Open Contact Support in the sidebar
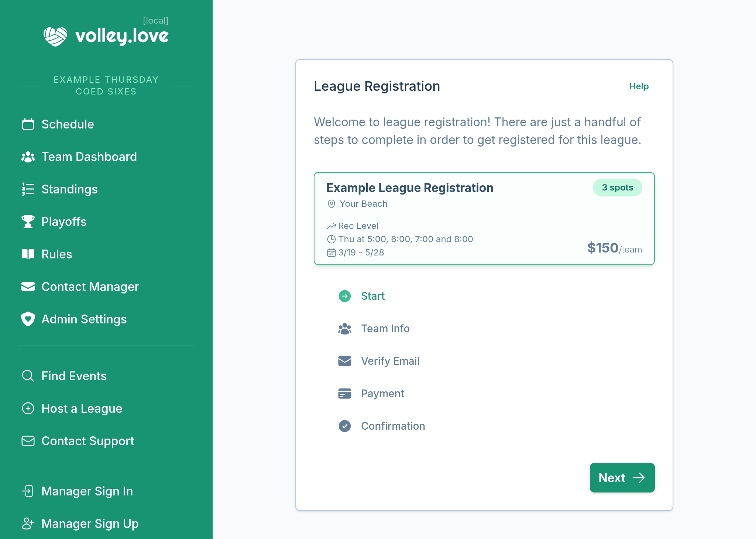756x539 pixels. [87, 441]
